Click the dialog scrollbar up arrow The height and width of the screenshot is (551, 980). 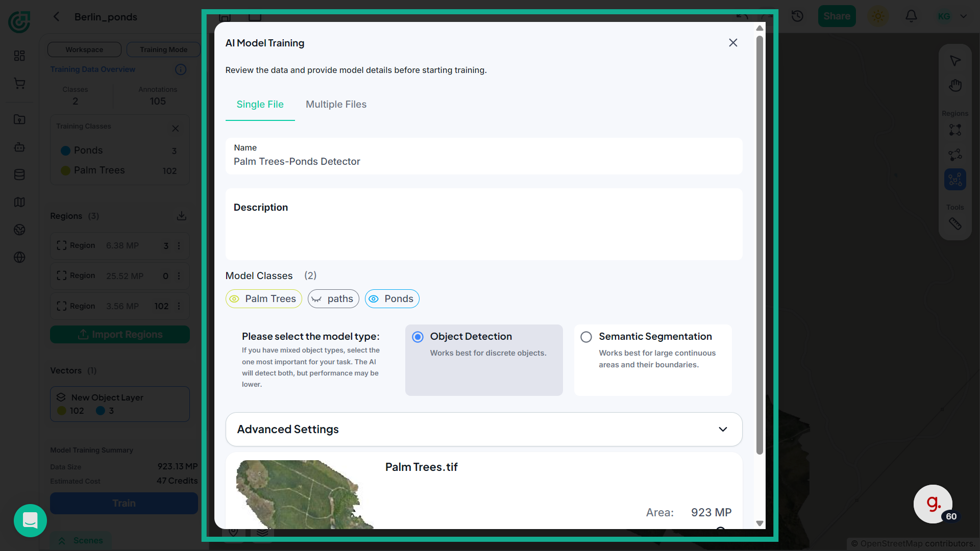pyautogui.click(x=759, y=29)
